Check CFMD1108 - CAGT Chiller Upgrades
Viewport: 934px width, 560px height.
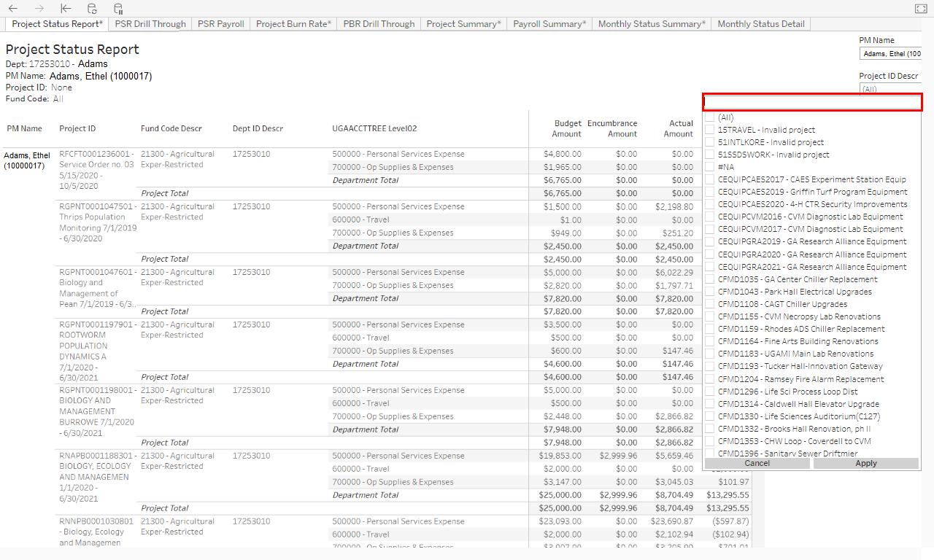click(x=709, y=304)
